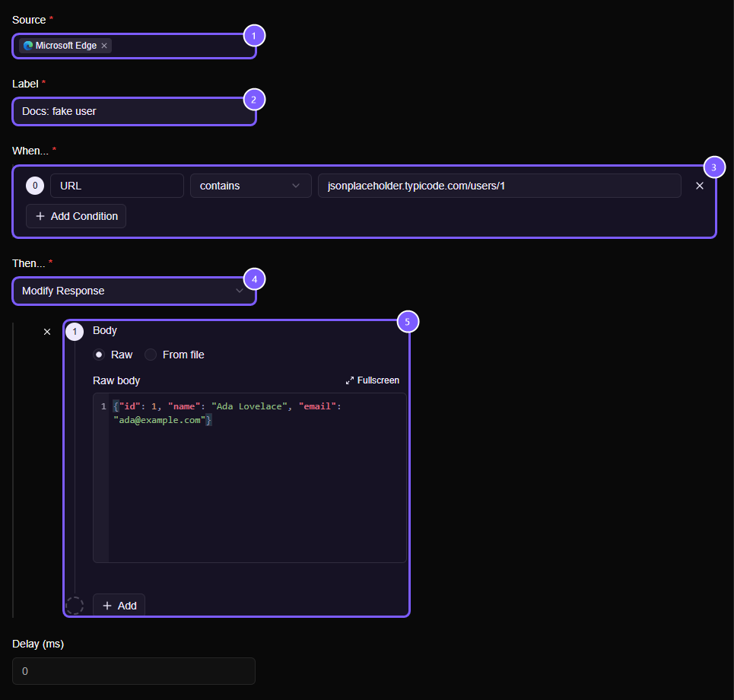
Task: Open the contains operator dropdown
Action: (250, 186)
